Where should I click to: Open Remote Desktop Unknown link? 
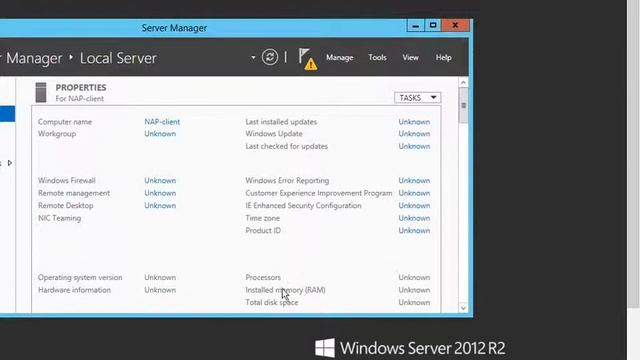point(160,205)
